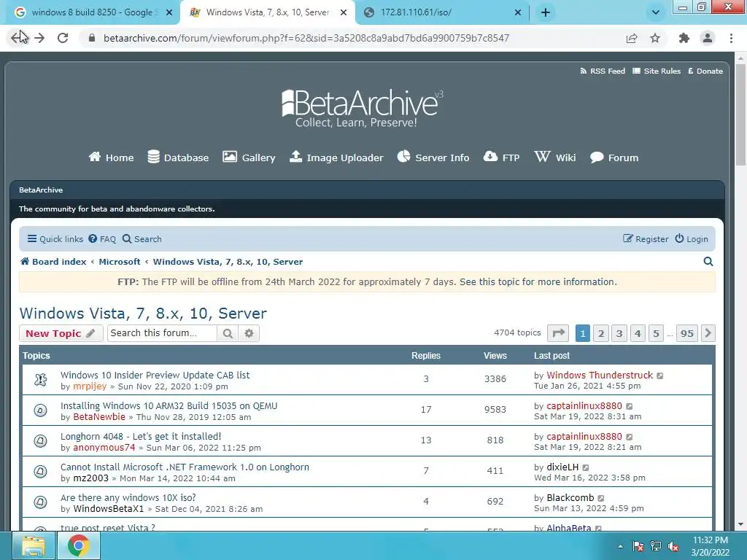Open Cannot Install .NET Framework 1.0 topic
747x560 pixels.
[185, 467]
